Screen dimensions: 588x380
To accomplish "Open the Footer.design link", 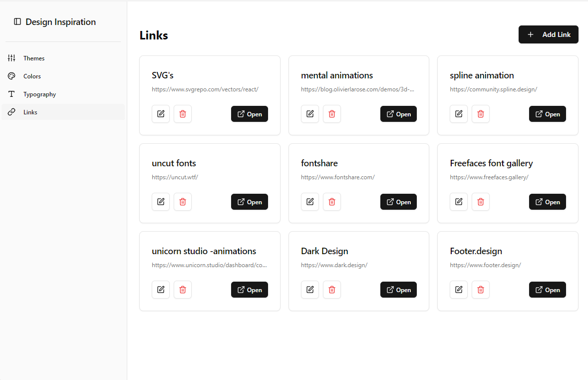I will coord(548,290).
